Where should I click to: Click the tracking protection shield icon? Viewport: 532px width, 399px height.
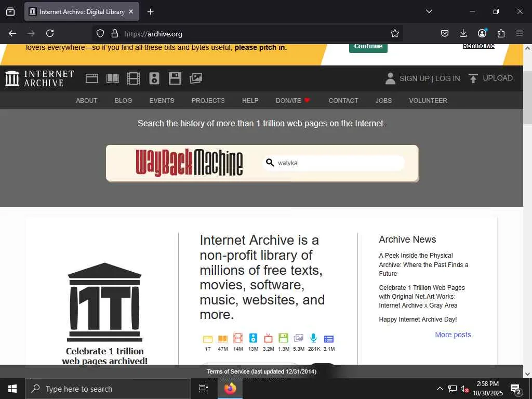point(100,33)
